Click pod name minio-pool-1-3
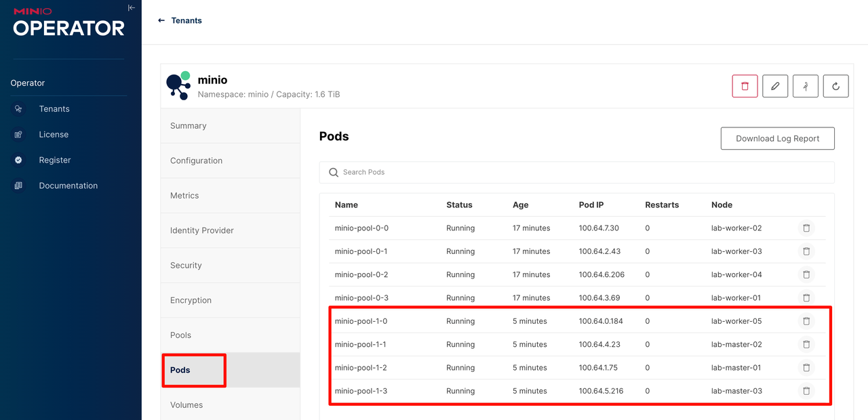Image resolution: width=868 pixels, height=420 pixels. [361, 391]
